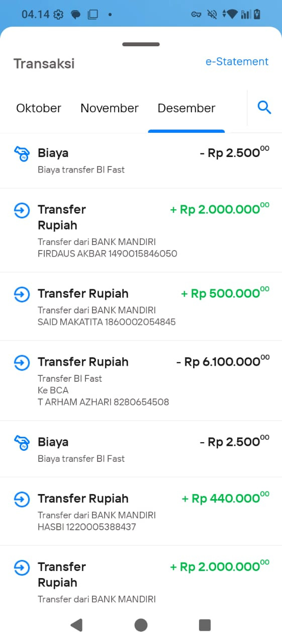
Task: Open the first Biaya transfer BI Fast row
Action: point(141,160)
